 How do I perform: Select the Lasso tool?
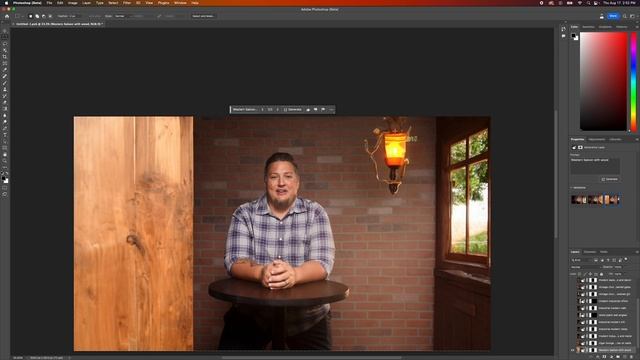(x=5, y=43)
